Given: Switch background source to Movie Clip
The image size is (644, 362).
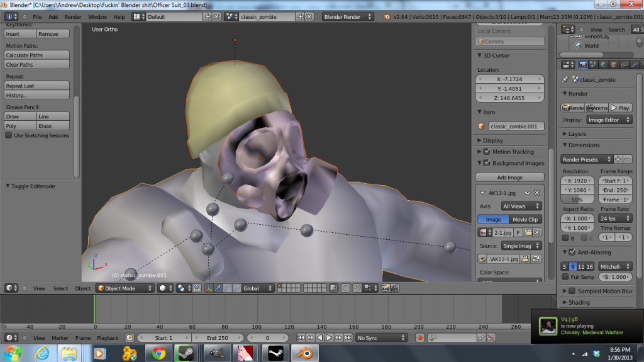Looking at the screenshot, I should 525,219.
